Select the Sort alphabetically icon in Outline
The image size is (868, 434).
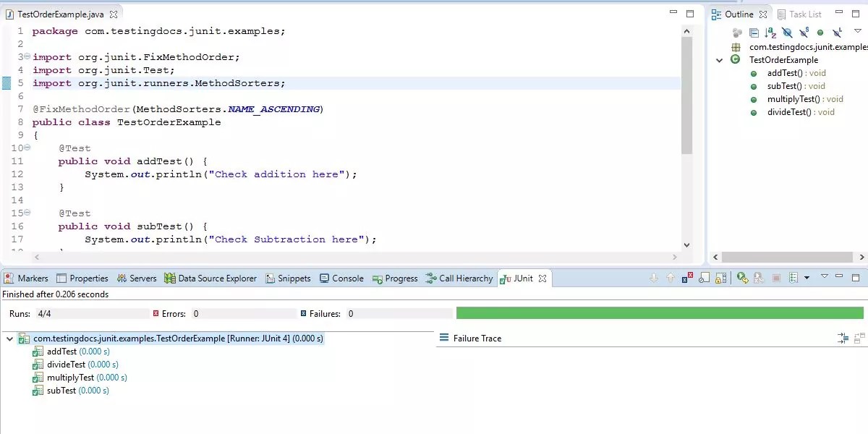click(769, 33)
